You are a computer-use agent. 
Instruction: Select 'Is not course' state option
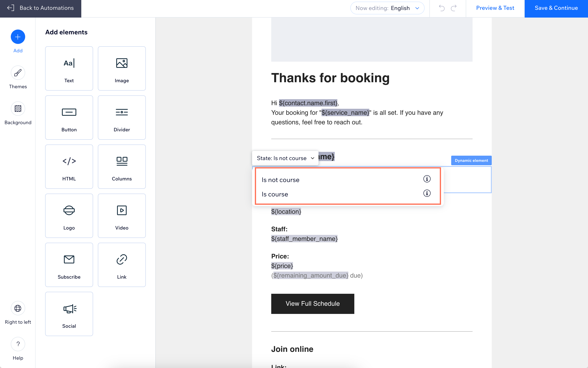pos(280,180)
